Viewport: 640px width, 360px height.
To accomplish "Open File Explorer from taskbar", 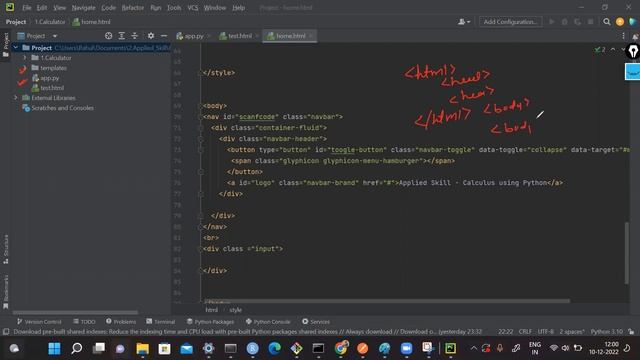I will 142,349.
